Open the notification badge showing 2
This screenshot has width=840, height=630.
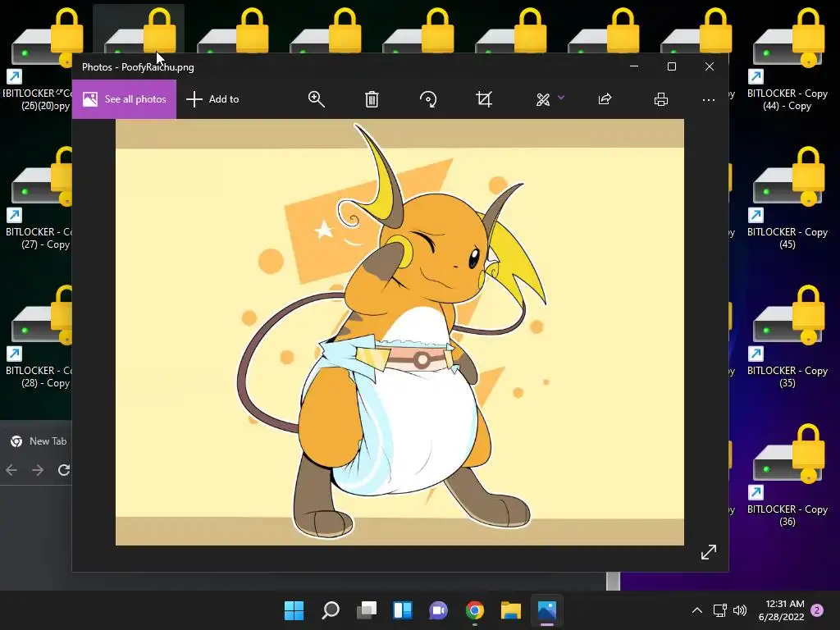pos(818,610)
